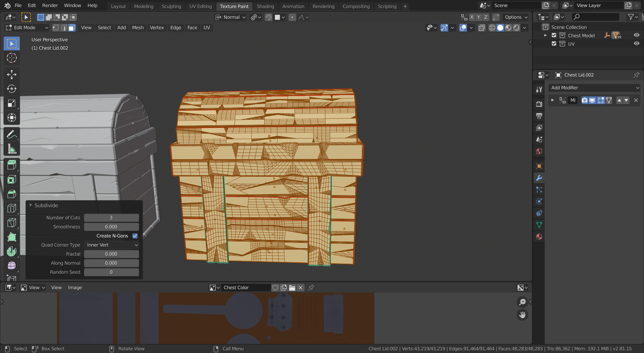Exclude the UV collection checkbox
Screen dimensions: 644x353
click(x=554, y=44)
